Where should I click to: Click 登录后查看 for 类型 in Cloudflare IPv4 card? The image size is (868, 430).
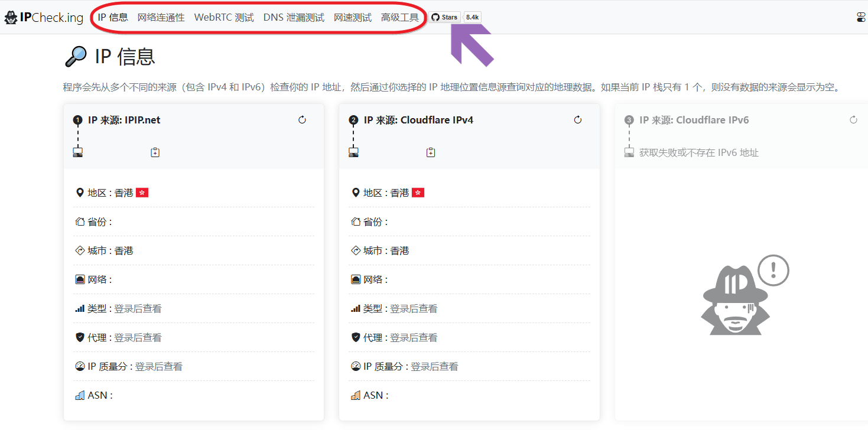click(x=414, y=308)
